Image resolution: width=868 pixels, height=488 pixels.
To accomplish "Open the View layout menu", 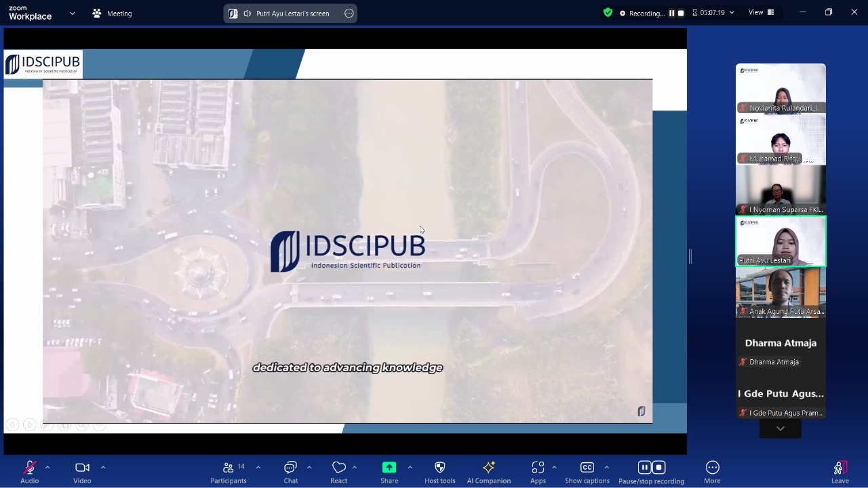I will tap(761, 12).
